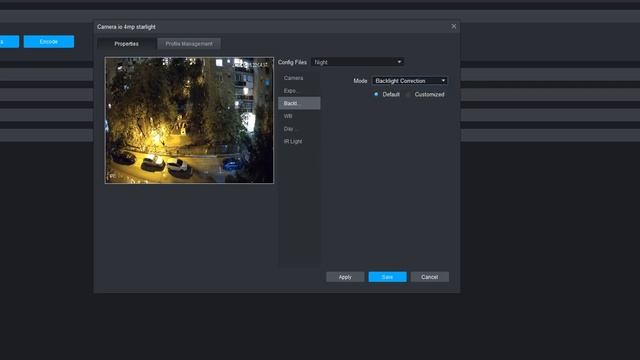
Task: Open the Config Files dropdown set to Night
Action: pyautogui.click(x=358, y=62)
